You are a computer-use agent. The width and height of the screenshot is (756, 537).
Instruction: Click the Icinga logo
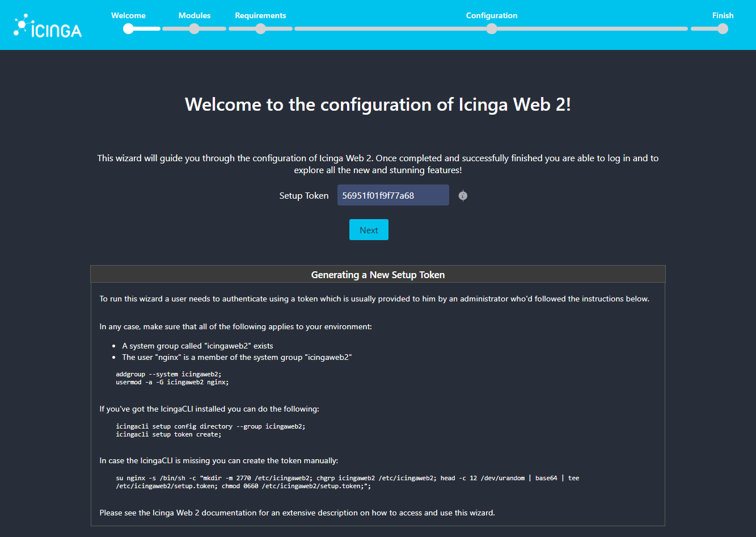point(48,26)
